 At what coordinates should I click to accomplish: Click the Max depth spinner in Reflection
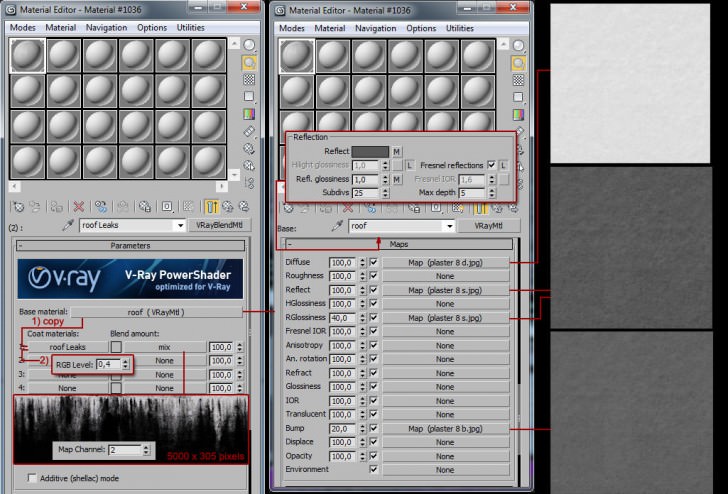coord(492,193)
